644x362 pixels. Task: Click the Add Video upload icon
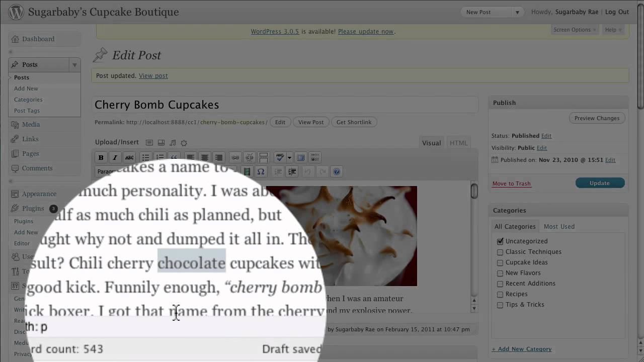tap(161, 143)
